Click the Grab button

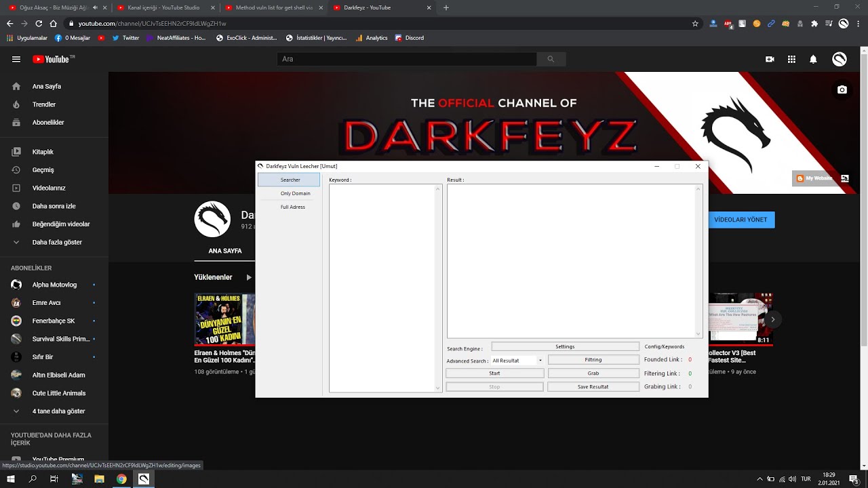(x=593, y=373)
